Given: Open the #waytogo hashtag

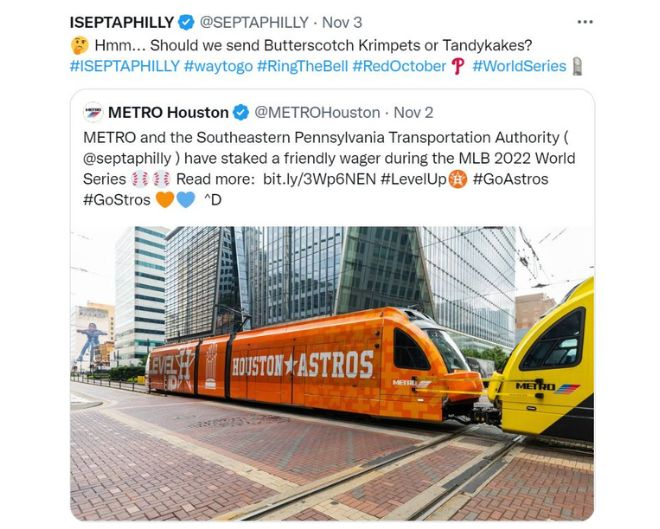Looking at the screenshot, I should [x=218, y=66].
